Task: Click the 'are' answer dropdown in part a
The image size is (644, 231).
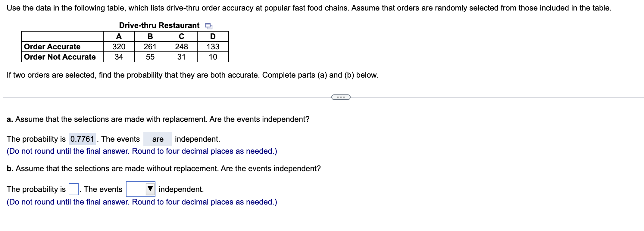Action: pos(158,139)
